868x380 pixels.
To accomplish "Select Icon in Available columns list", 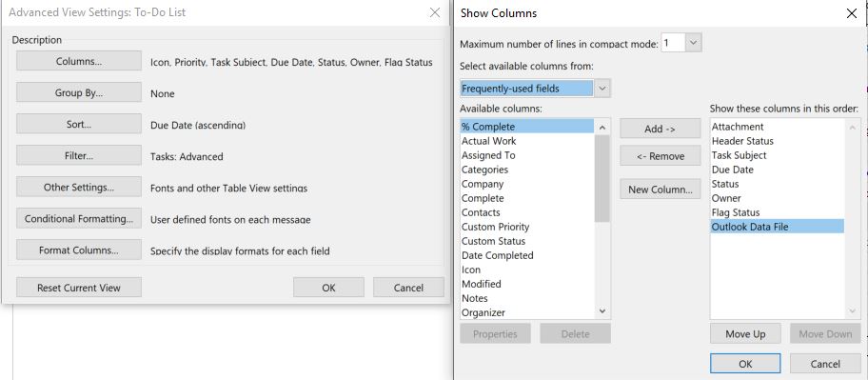I will point(527,270).
